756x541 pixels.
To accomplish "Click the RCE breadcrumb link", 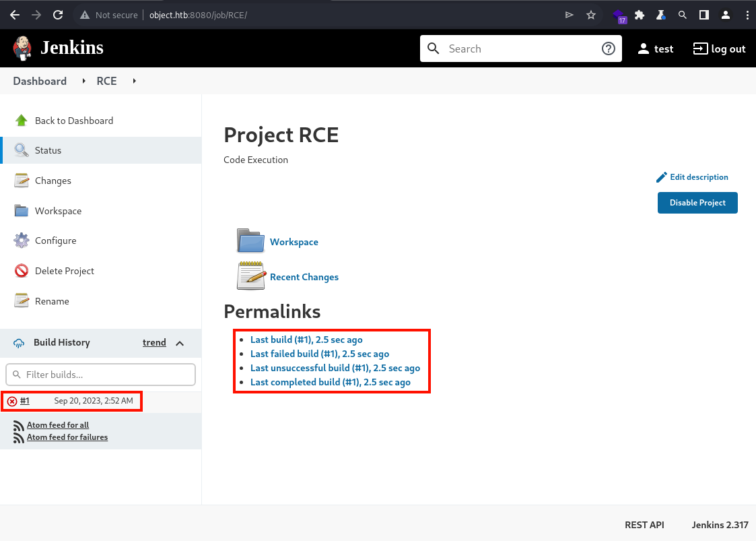I will [x=106, y=81].
